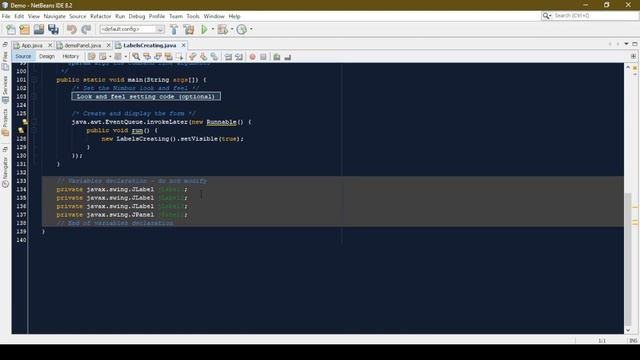
Task: Click the Find Selection magnifier icon
Action: pos(136,57)
